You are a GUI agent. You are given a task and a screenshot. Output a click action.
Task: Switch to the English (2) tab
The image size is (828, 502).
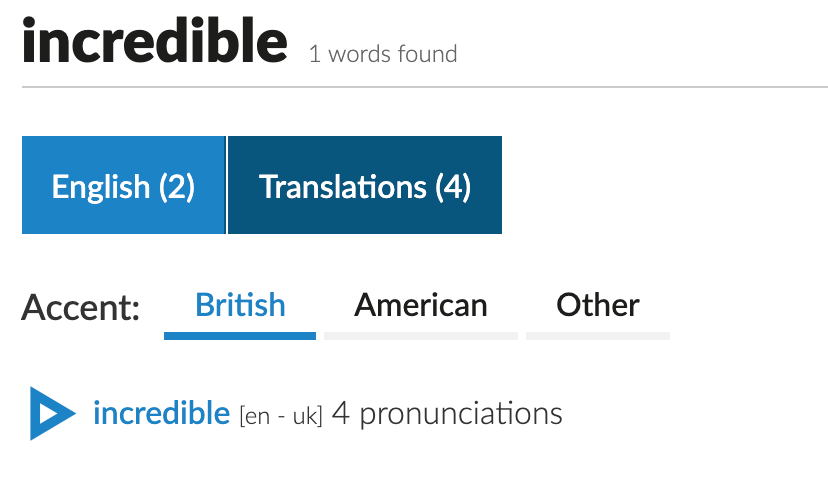coord(123,186)
